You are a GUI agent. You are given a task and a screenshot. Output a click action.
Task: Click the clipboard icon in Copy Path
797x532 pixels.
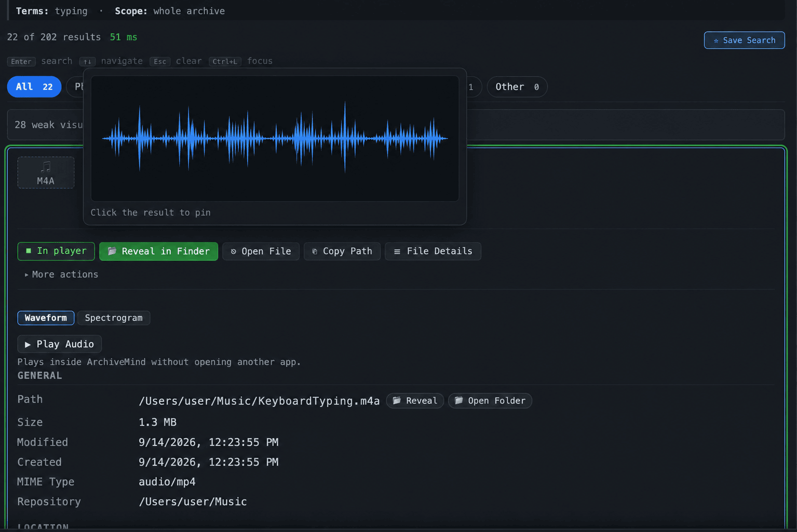[315, 252]
